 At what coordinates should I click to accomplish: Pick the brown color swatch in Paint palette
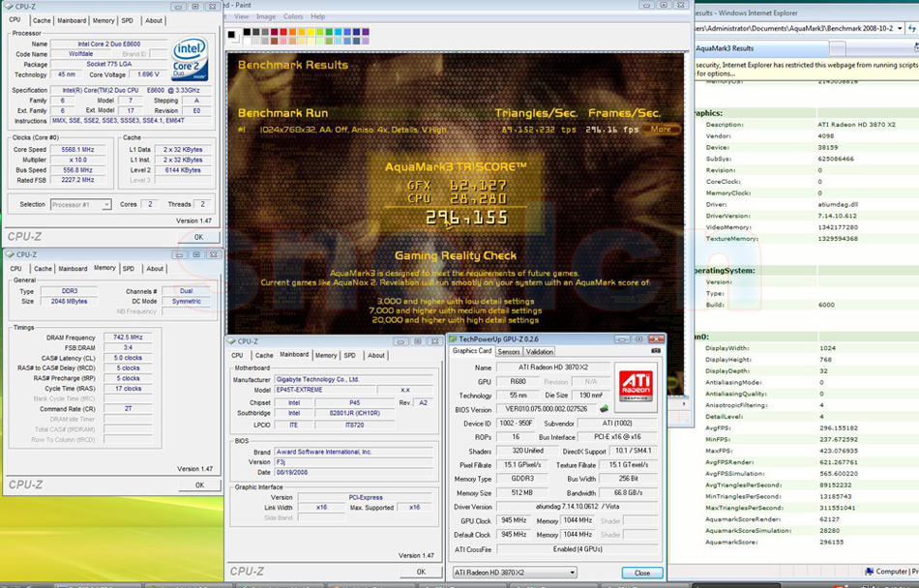click(x=275, y=41)
